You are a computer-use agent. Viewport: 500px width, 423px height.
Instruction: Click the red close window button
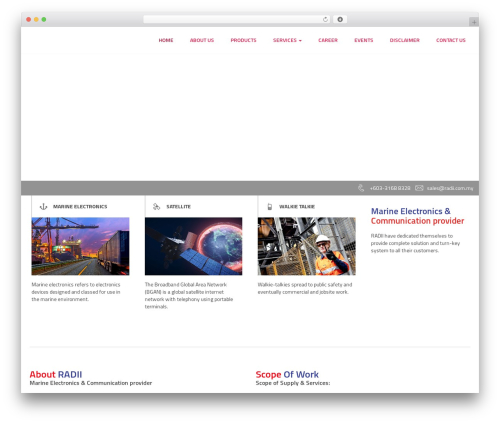point(29,19)
